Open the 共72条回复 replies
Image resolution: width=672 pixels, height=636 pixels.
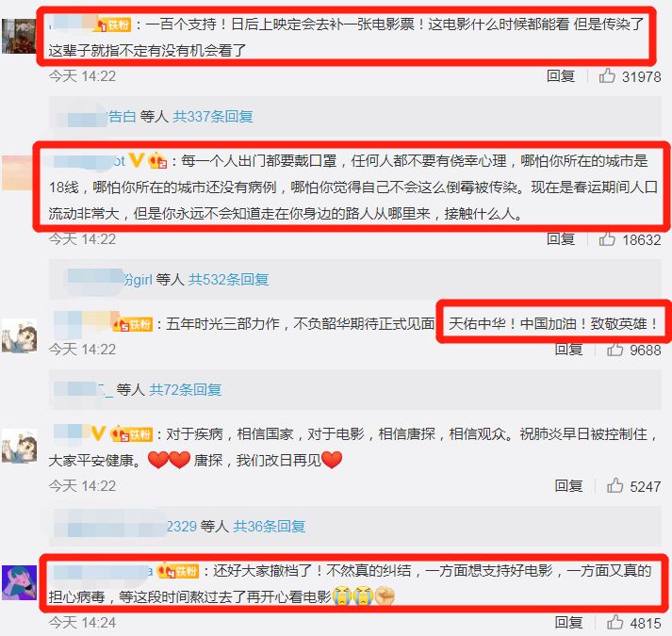coord(185,389)
